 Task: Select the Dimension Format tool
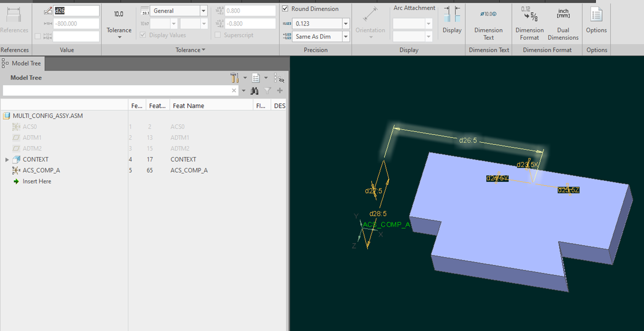tap(529, 23)
